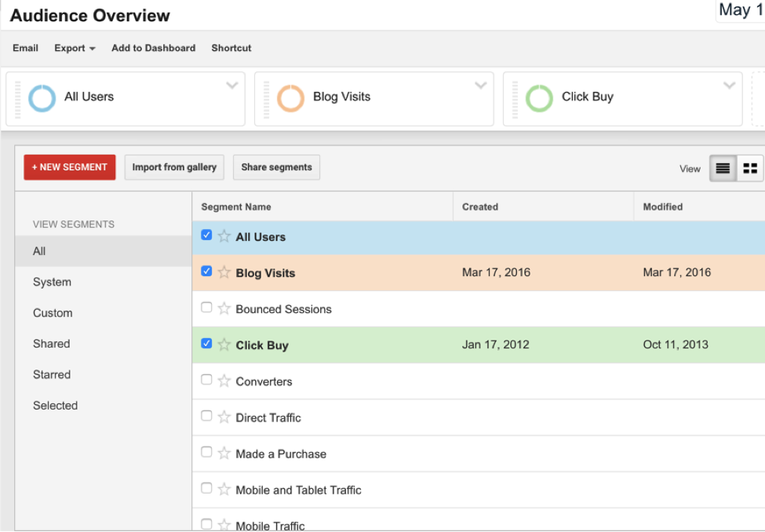765x532 pixels.
Task: Uncheck the Blog Visits segment checkbox
Action: coord(206,271)
